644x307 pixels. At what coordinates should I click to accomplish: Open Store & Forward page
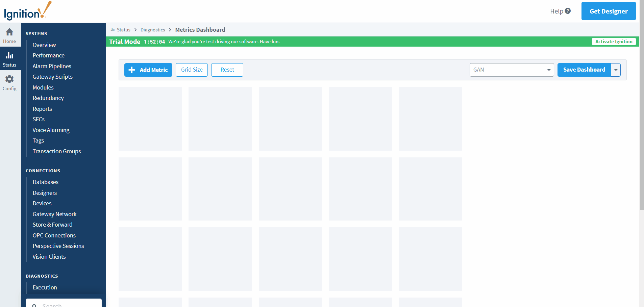click(x=52, y=225)
